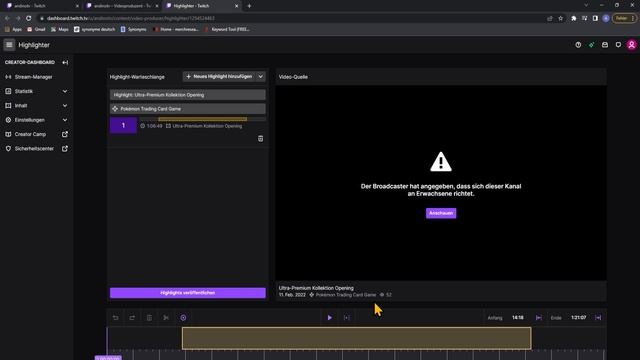Open Chrome profile avatar

606,18
